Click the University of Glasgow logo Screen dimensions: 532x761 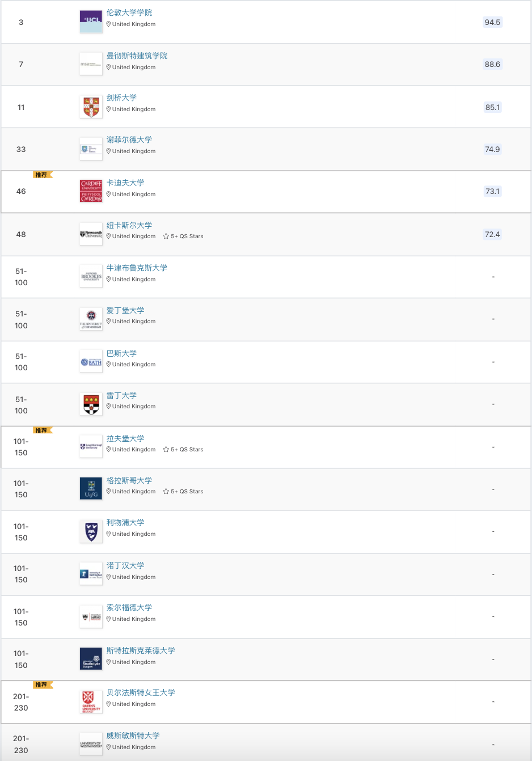[x=91, y=488]
